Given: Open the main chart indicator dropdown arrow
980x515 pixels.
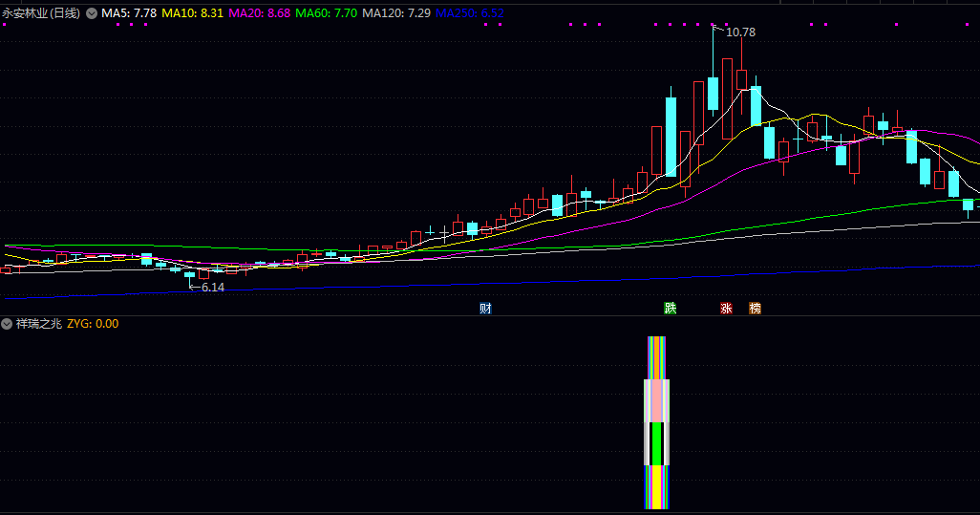Looking at the screenshot, I should 92,13.
